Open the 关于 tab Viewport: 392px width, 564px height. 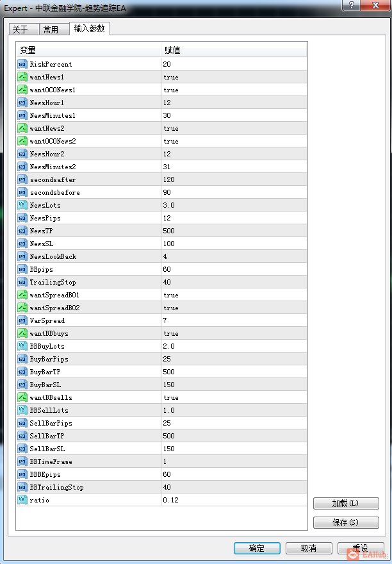24,29
